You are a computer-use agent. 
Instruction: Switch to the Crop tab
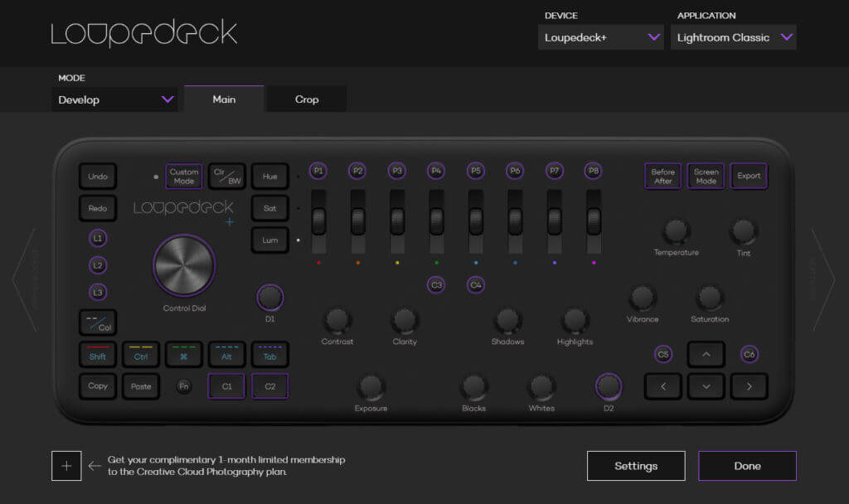[306, 99]
